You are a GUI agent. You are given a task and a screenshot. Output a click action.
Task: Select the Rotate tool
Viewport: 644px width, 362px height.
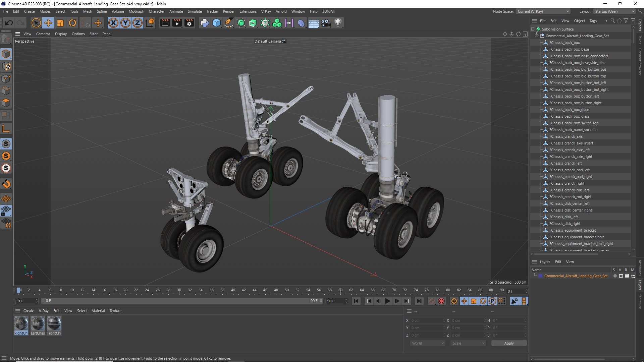click(x=72, y=23)
